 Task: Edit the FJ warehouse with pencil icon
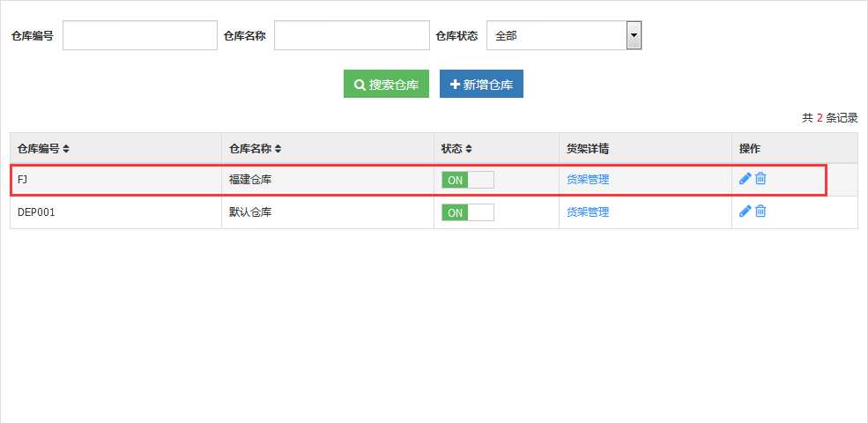[746, 178]
